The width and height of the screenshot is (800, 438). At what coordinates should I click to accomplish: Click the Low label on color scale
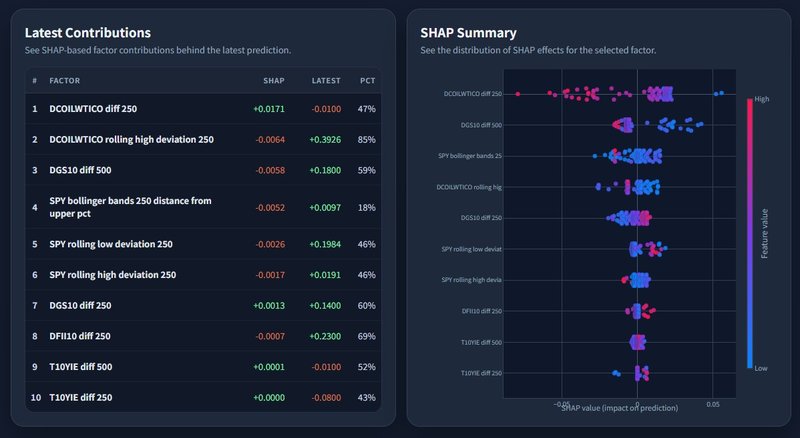761,368
